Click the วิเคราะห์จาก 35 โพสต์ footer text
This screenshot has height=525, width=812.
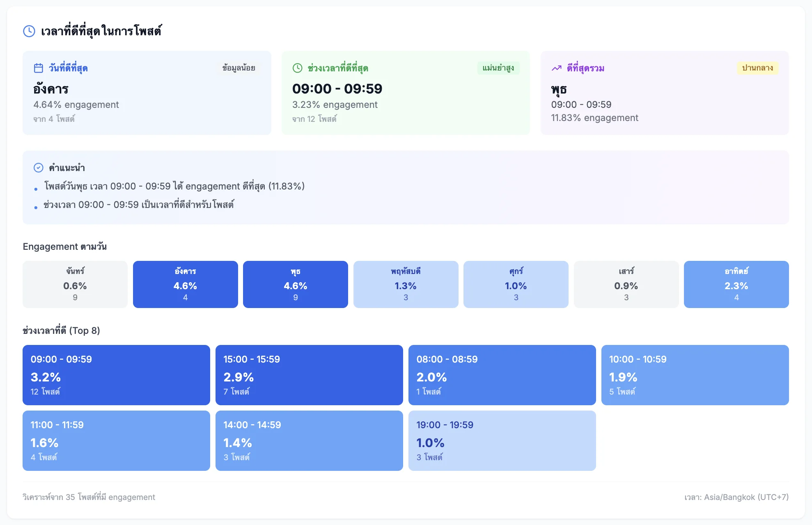89,497
